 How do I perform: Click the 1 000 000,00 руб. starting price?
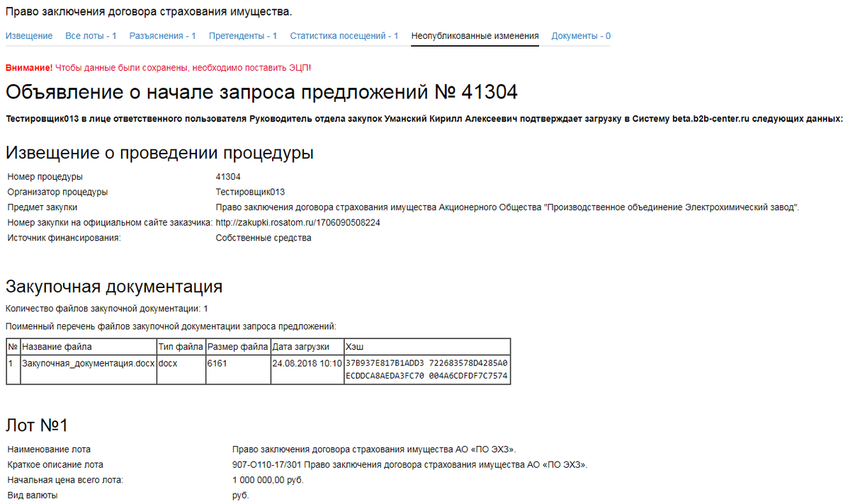click(x=268, y=480)
